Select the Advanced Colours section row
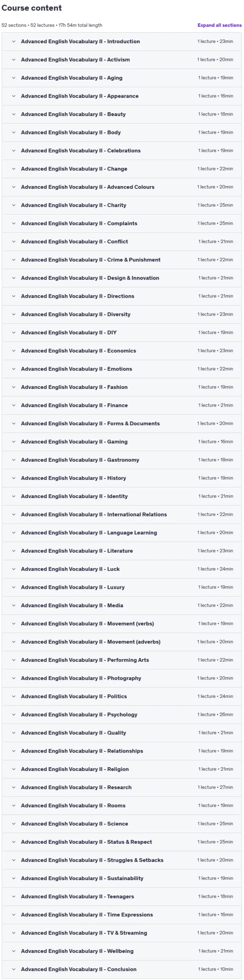This screenshot has width=244, height=980. [x=122, y=187]
